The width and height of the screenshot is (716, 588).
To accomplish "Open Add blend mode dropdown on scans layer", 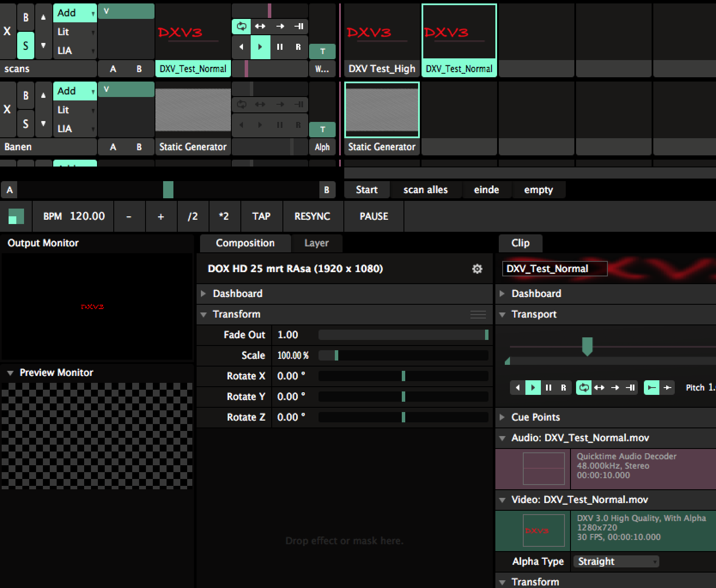I will (x=75, y=13).
